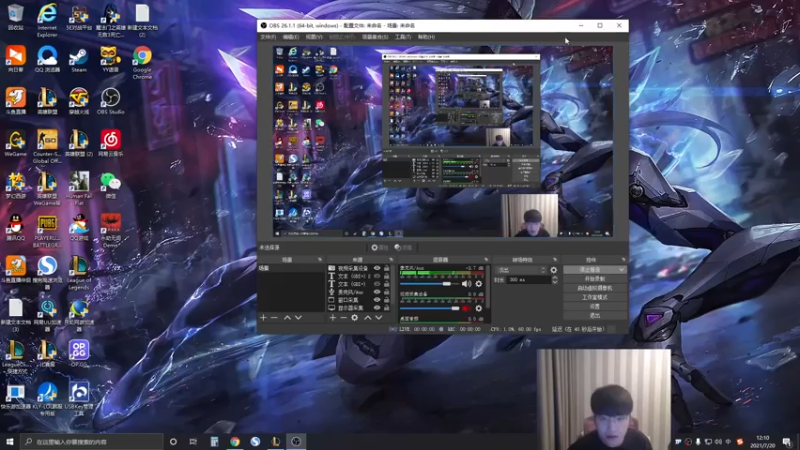This screenshot has height=450, width=800.
Task: Open the Human Fall Flat desktop shortcut
Action: [79, 189]
